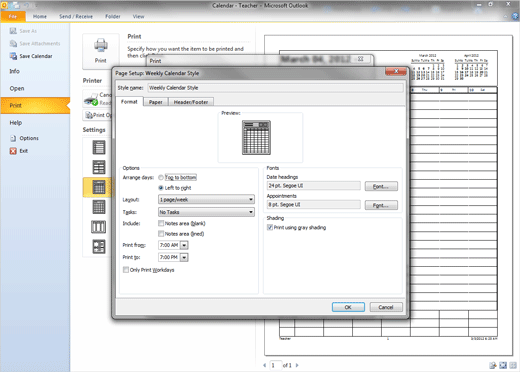Expand Print to time dropdown arrow

tap(184, 257)
